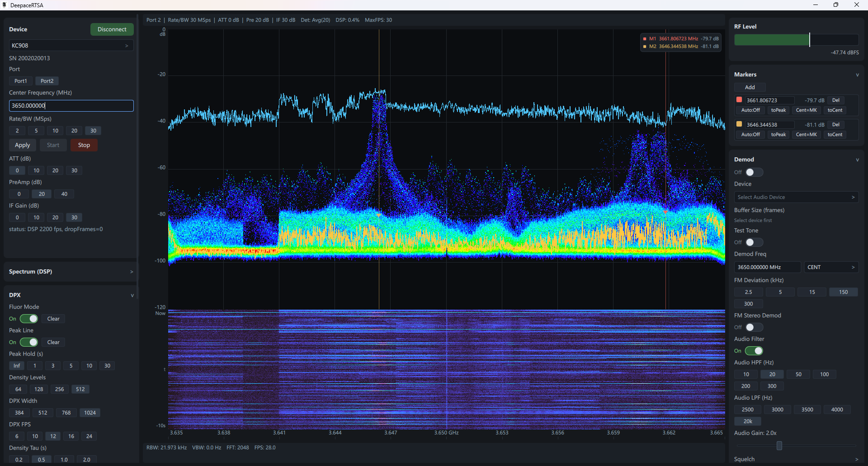
Task: Collapse the DPX panel
Action: coord(132,295)
